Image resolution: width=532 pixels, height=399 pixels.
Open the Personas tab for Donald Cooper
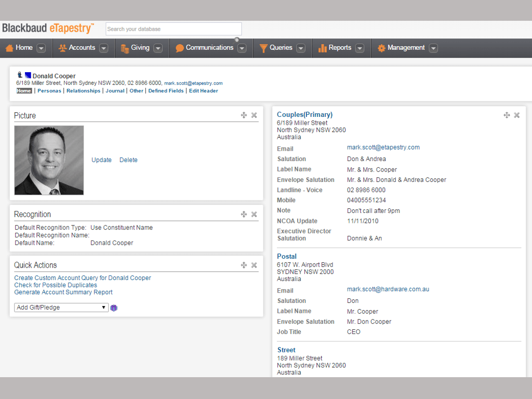pos(49,91)
